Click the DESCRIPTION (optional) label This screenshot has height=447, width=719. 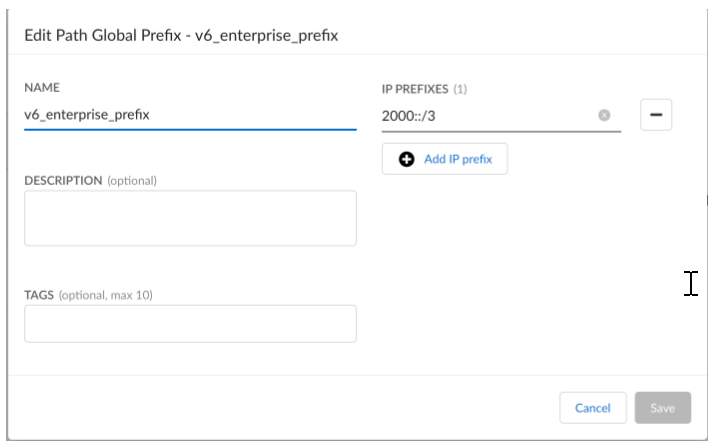click(90, 180)
